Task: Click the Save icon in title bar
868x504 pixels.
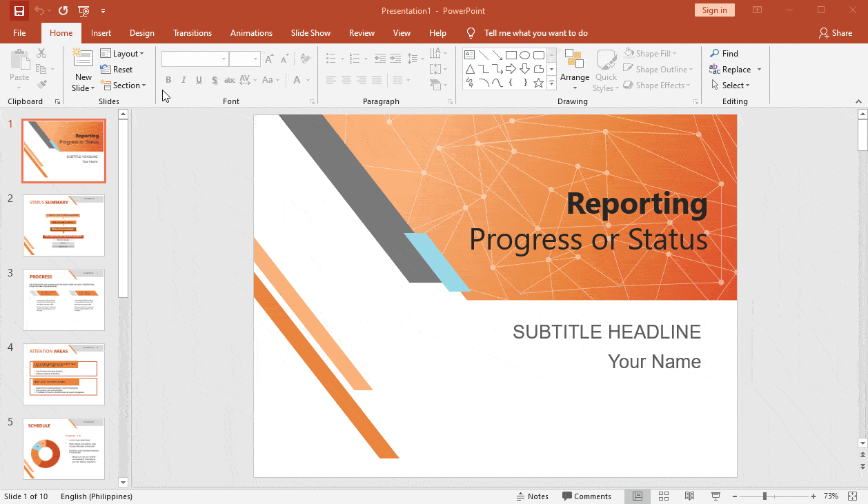Action: (x=19, y=10)
